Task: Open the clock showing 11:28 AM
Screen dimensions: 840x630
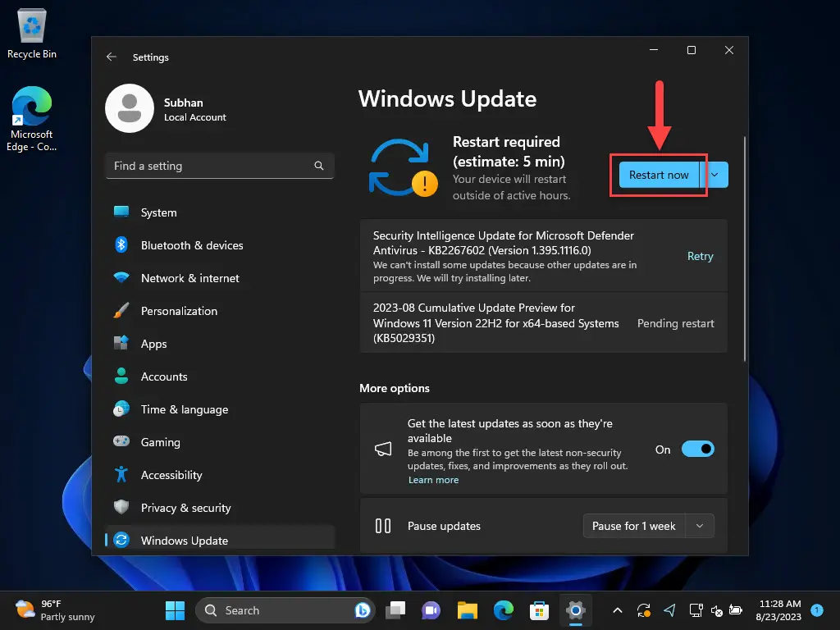Action: pos(778,610)
